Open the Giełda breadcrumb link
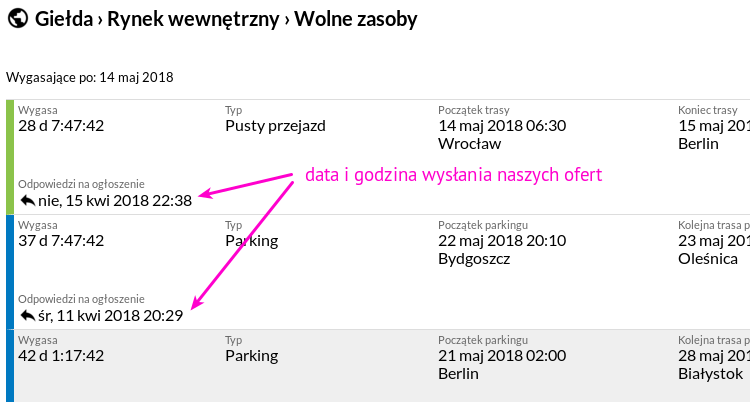 64,19
